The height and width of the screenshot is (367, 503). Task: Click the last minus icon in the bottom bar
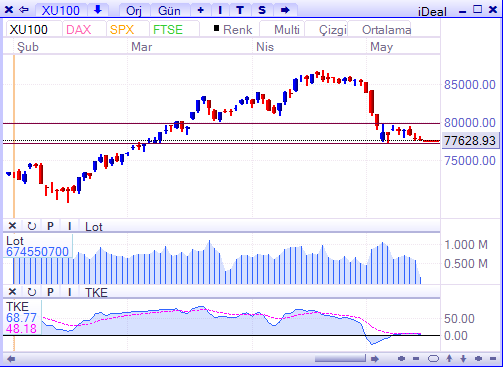click(493, 359)
